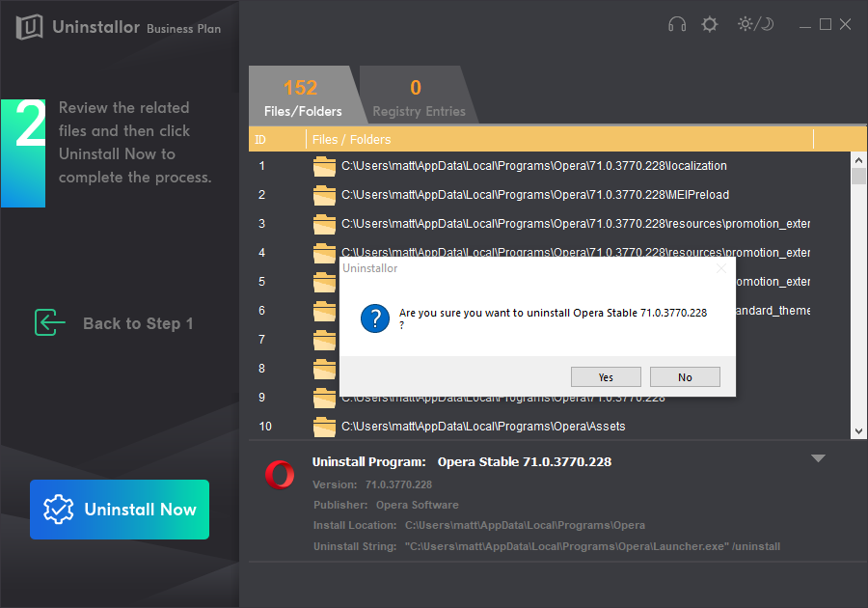The width and height of the screenshot is (868, 608).
Task: Collapse program details triangle arrow
Action: pyautogui.click(x=818, y=458)
